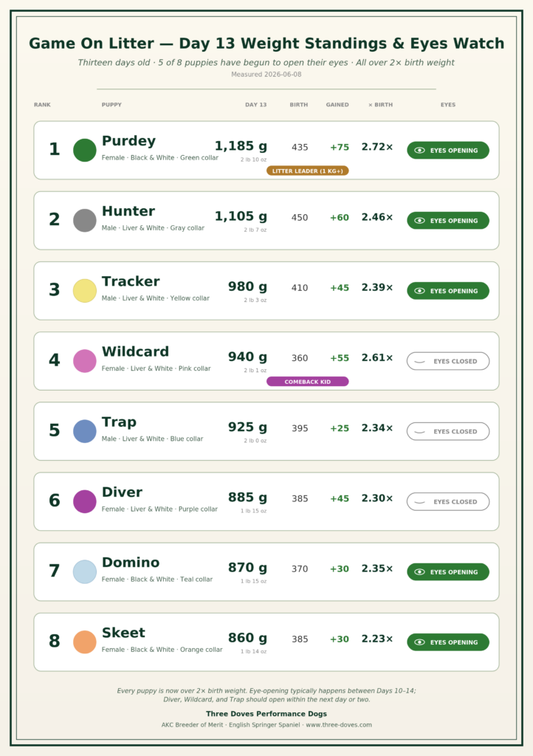Image resolution: width=533 pixels, height=756 pixels.
Task: Click the Comeback Kid badge
Action: 307,382
